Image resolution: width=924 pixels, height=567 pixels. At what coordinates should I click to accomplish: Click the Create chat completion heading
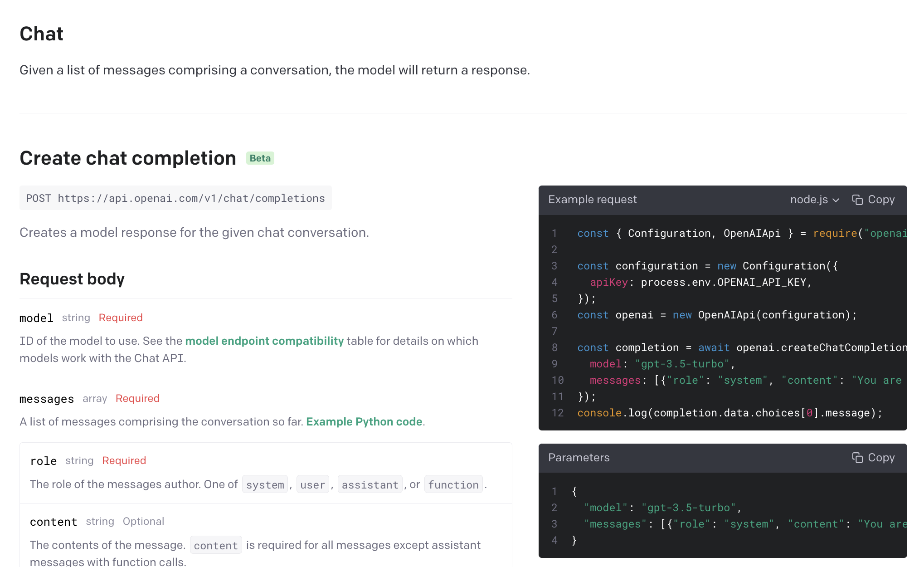point(128,158)
